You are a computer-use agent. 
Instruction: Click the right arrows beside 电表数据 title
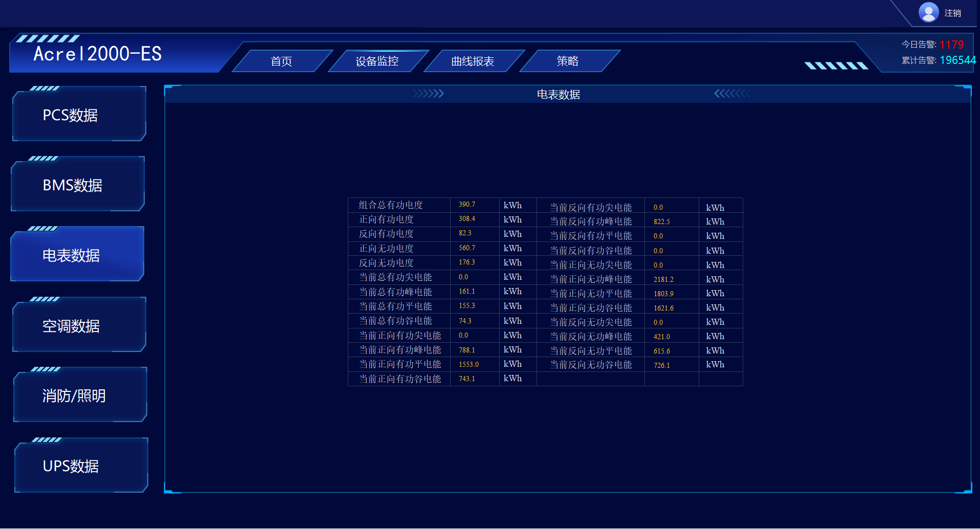[731, 94]
